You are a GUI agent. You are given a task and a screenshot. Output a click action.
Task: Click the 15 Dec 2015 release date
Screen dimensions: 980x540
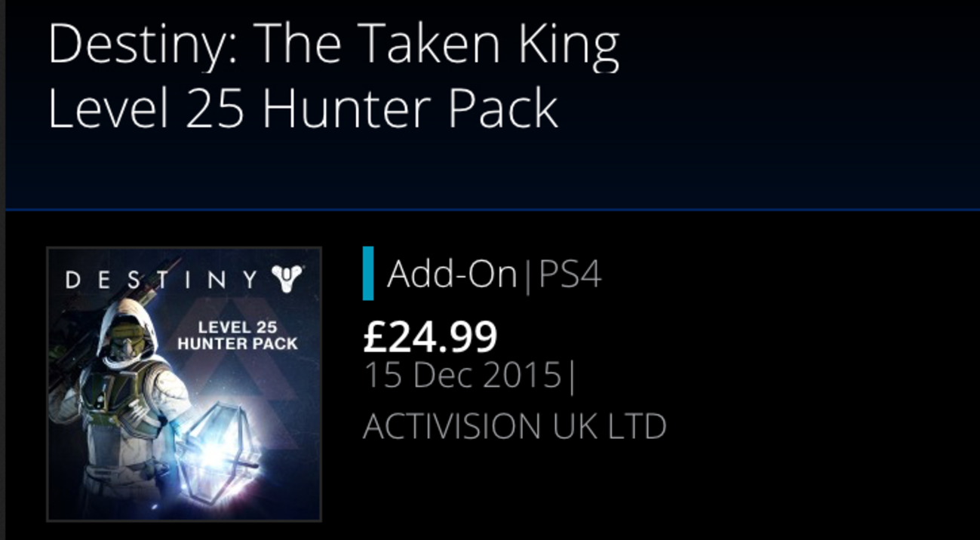click(462, 376)
